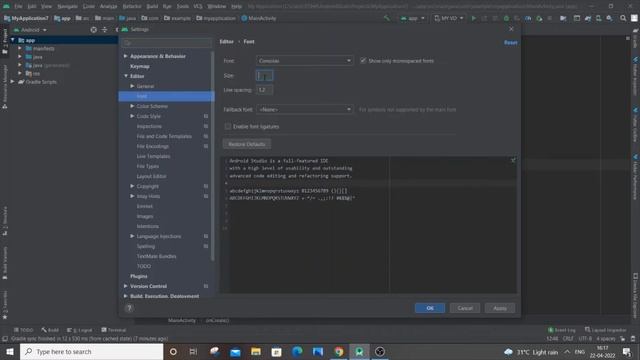
Task: Open the VCS menu
Action: tap(198, 6)
